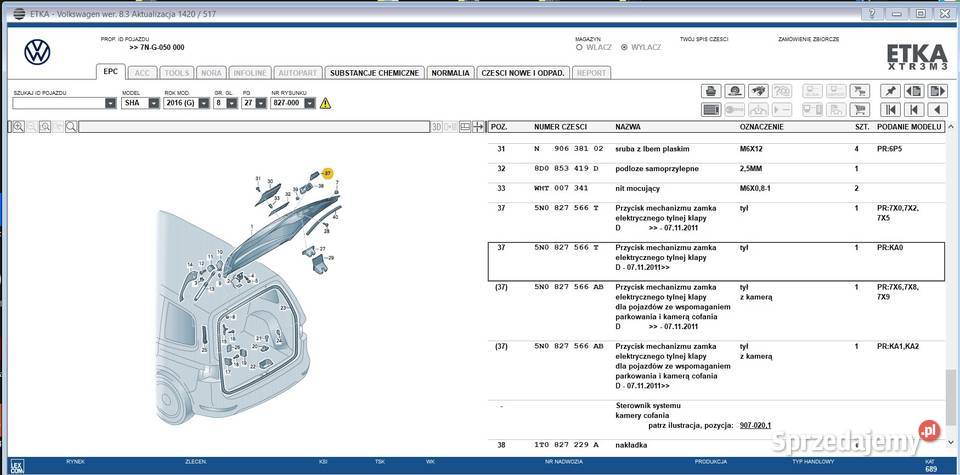The height and width of the screenshot is (475, 960).
Task: Click the single left arrow back icon
Action: (x=938, y=109)
